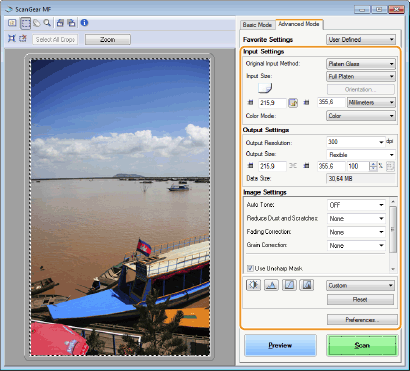The height and width of the screenshot is (371, 410).
Task: Open the Brightness/Contrast adjustment button
Action: click(x=253, y=285)
